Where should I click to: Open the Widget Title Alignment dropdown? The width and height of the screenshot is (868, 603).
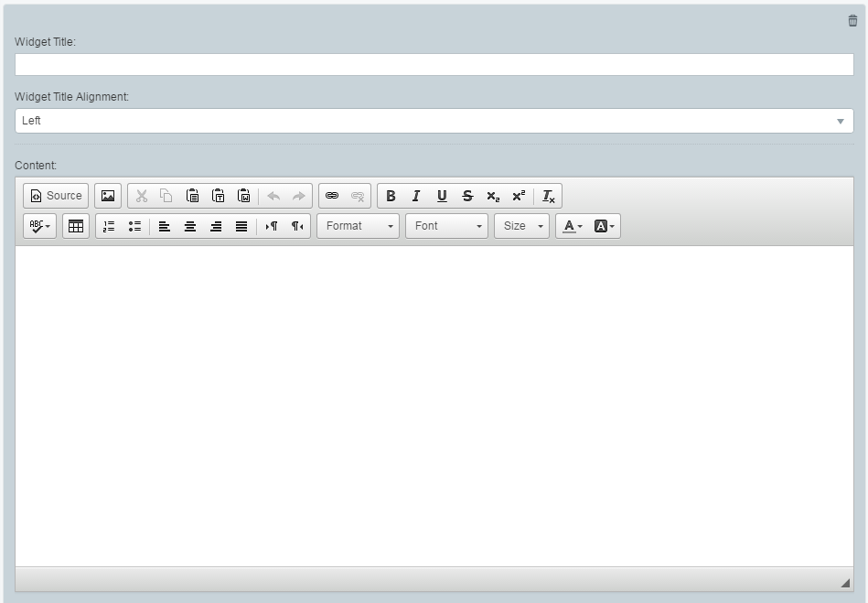(x=434, y=121)
